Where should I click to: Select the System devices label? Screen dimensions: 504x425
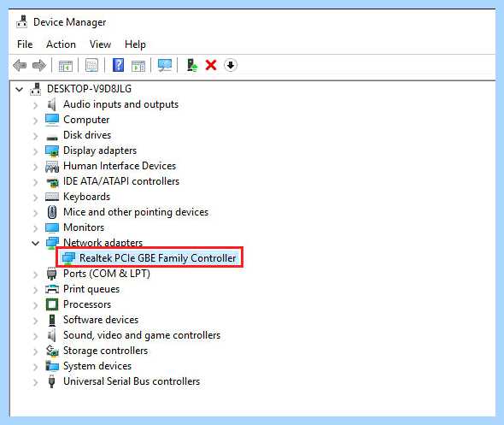(x=97, y=366)
